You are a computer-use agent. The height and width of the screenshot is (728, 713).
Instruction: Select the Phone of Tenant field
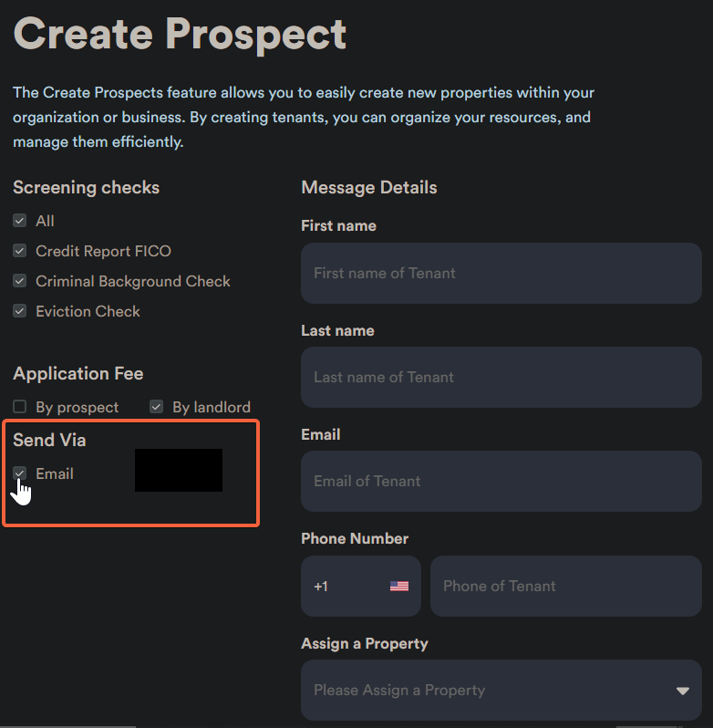click(x=565, y=586)
